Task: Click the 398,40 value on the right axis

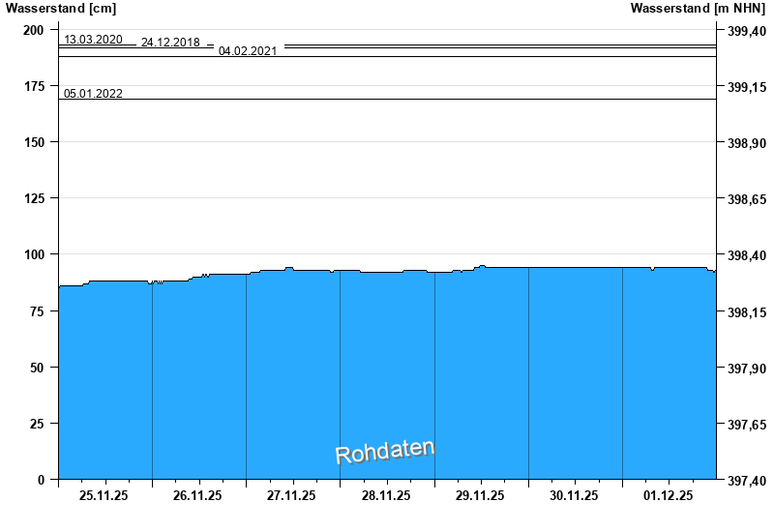Action: tap(745, 256)
